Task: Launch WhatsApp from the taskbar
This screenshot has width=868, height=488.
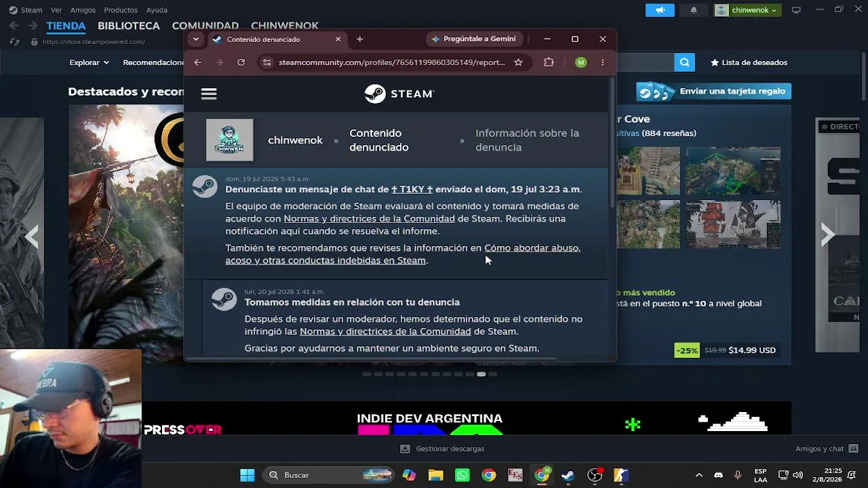Action: click(462, 475)
